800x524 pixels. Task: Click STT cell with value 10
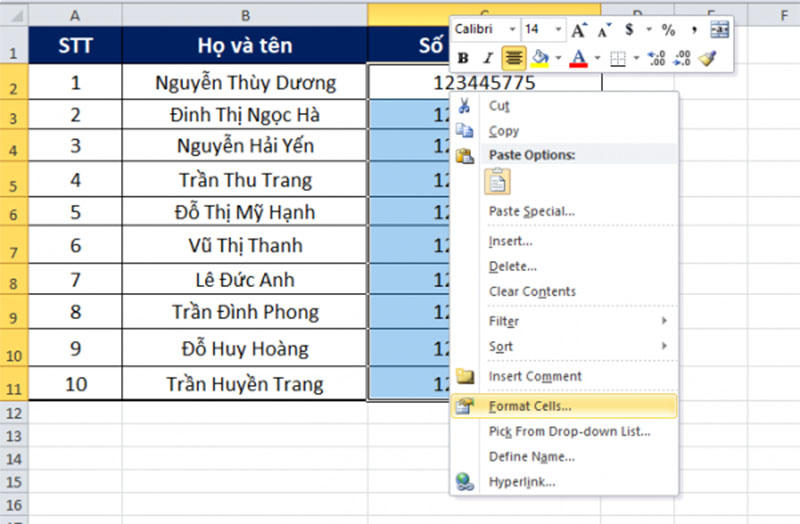[x=75, y=384]
